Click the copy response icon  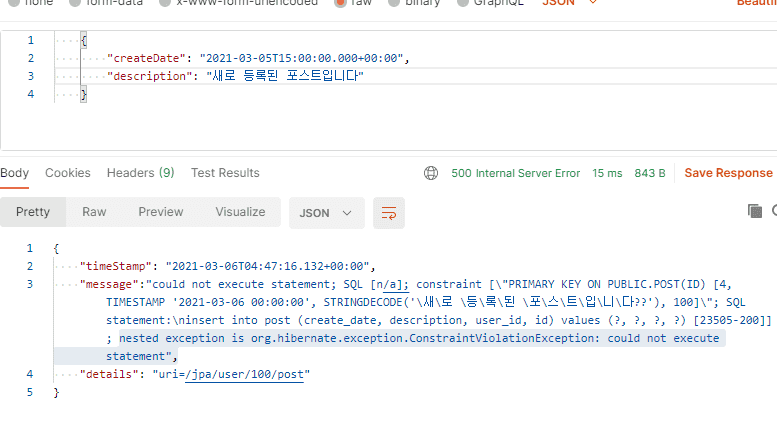pyautogui.click(x=755, y=211)
